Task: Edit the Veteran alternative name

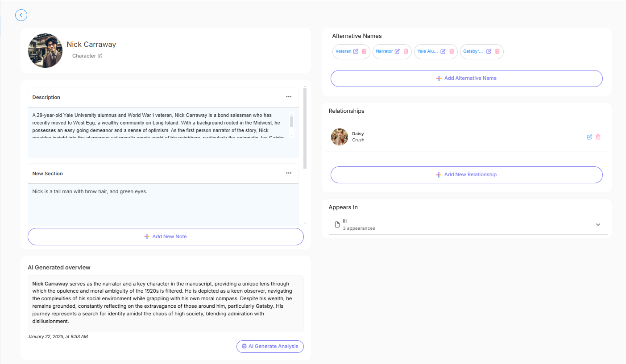Action: [x=356, y=51]
